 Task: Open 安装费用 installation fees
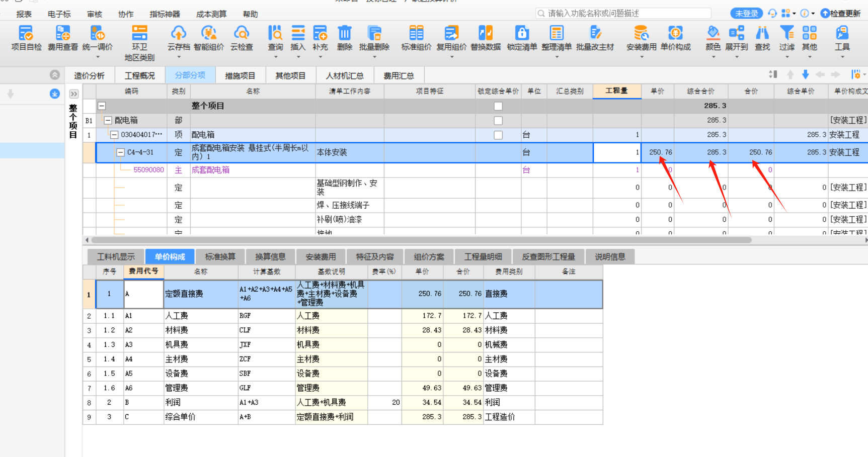[x=642, y=39]
